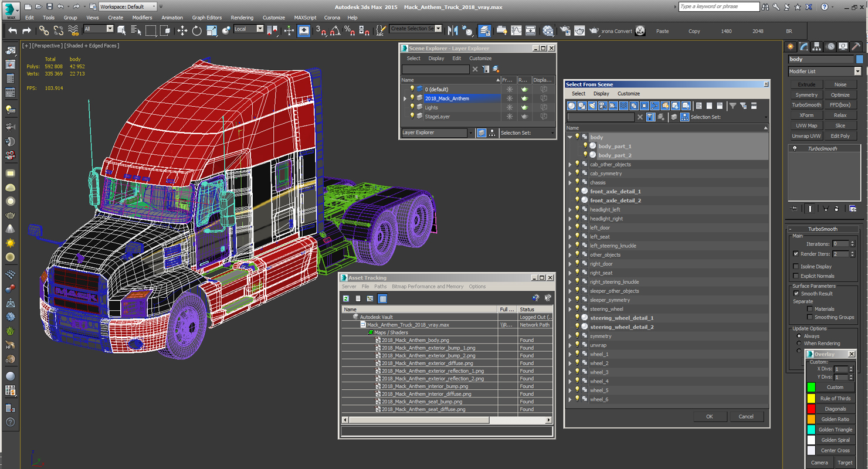This screenshot has width=868, height=469.
Task: Click the Redo arrow in main toolbar
Action: [26, 30]
